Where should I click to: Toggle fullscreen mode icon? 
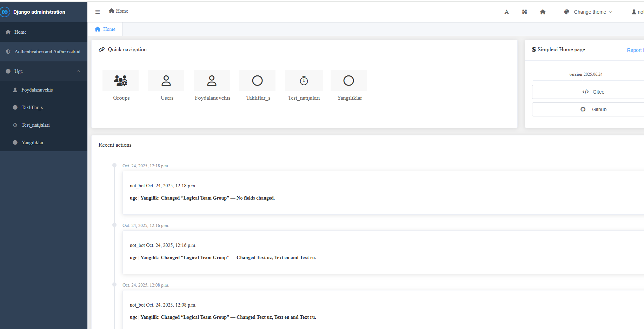[x=524, y=12]
